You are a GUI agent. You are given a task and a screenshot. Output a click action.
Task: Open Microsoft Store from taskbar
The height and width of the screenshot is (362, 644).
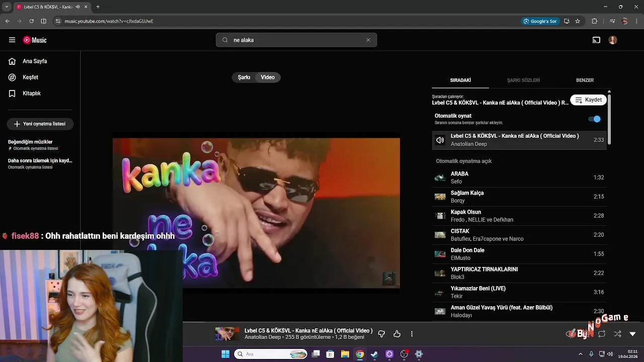[x=330, y=354]
